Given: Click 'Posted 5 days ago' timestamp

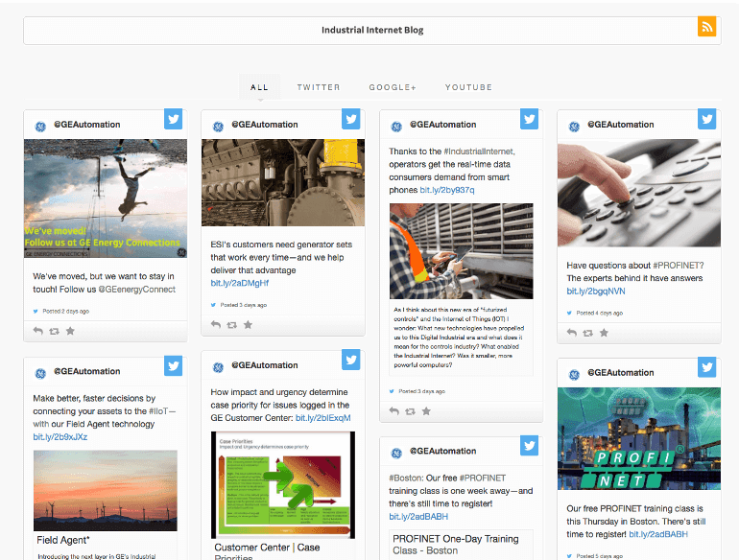Looking at the screenshot, I should pyautogui.click(x=600, y=556).
